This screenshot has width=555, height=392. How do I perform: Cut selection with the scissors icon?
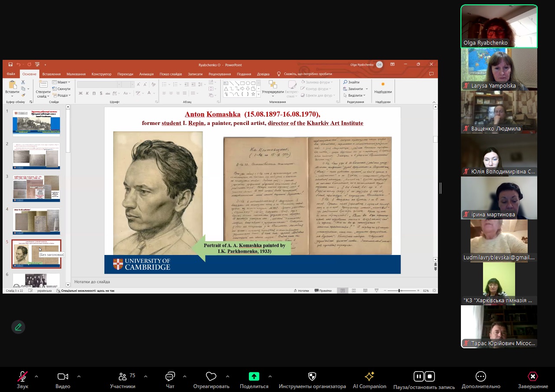pyautogui.click(x=23, y=82)
